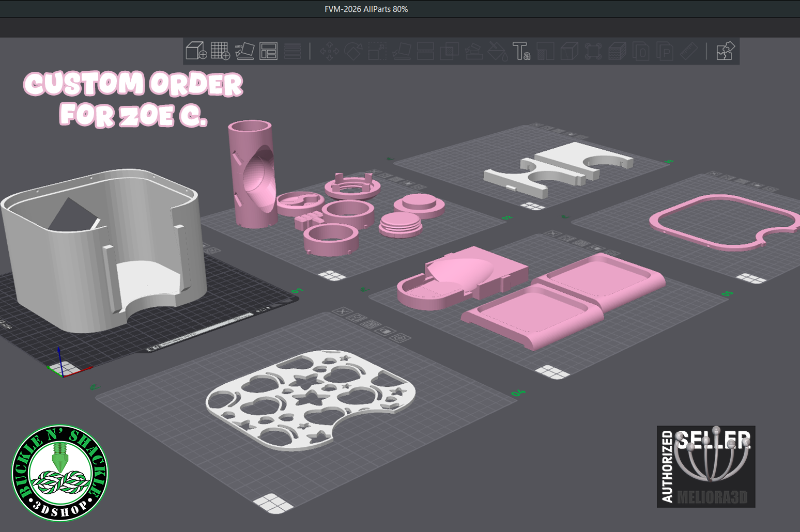Select the Move gizmo with four arrows
Image resolution: width=800 pixels, height=532 pixels.
[329, 52]
